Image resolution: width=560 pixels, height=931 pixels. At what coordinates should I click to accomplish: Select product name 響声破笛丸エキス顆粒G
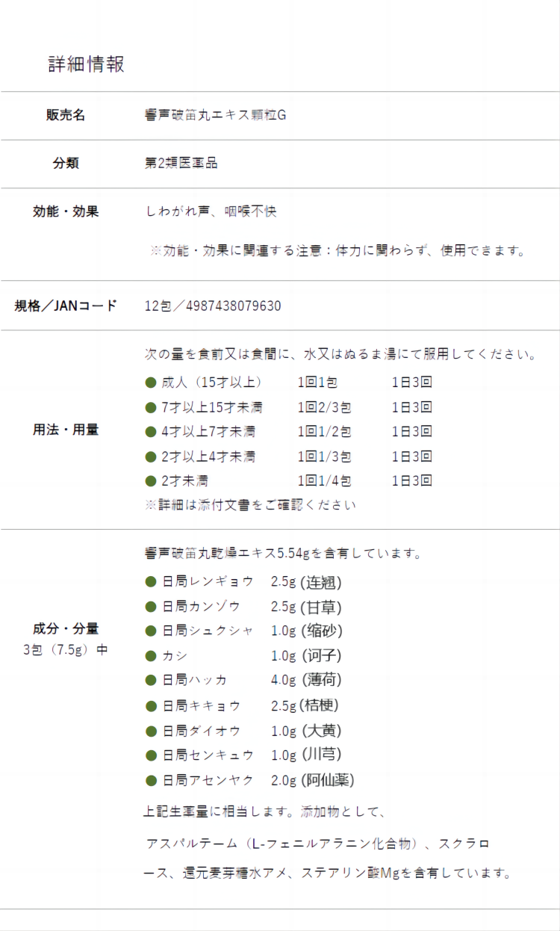pos(215,115)
